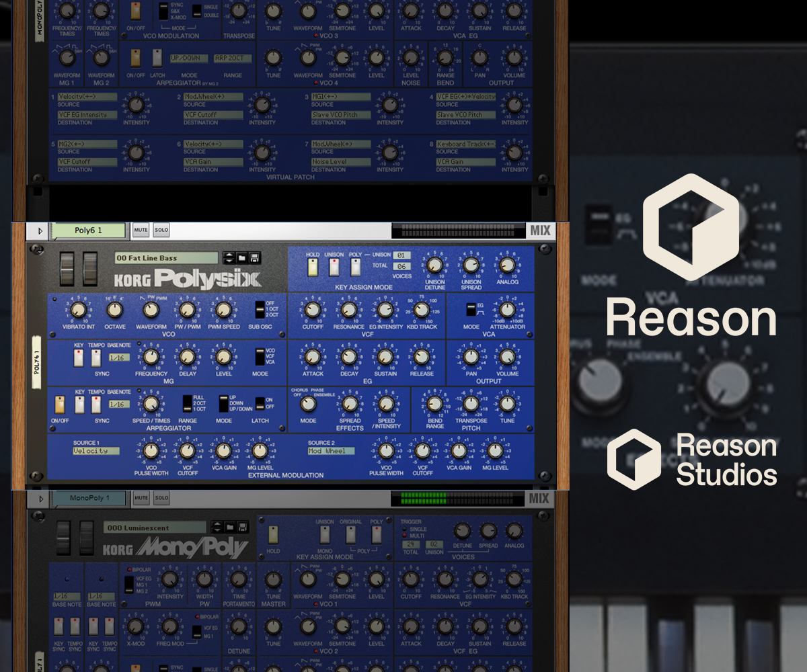Screen dimensions: 807x672
Task: Click the Polysix RESONANCE knob
Action: tap(348, 310)
